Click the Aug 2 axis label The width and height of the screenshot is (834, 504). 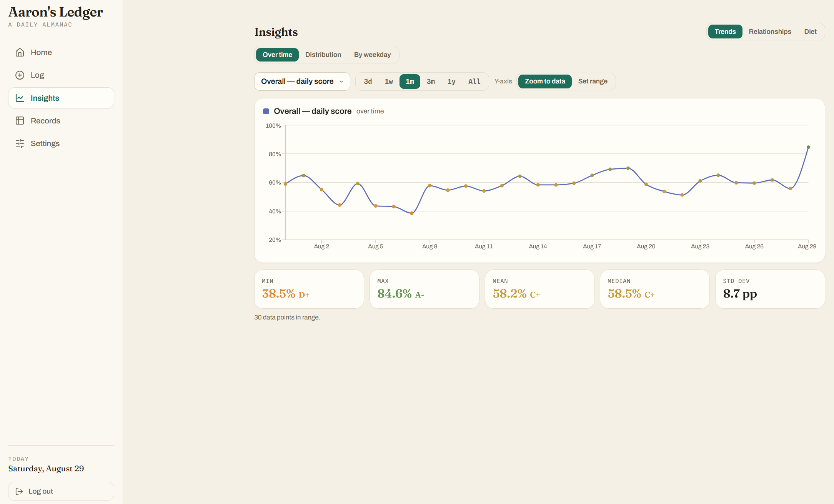[x=321, y=246]
